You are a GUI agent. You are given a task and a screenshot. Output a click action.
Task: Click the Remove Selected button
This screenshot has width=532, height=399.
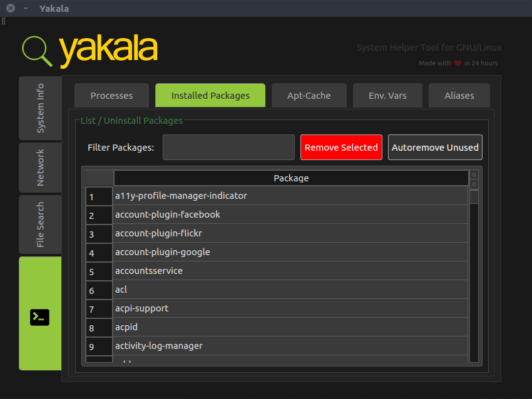coord(341,148)
